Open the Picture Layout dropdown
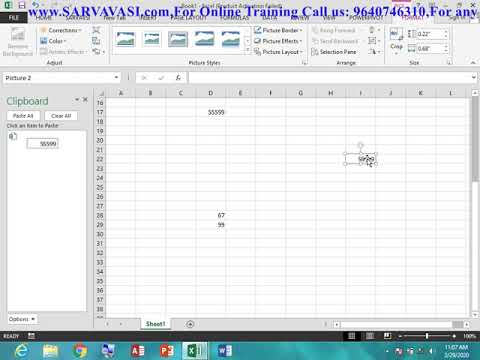 tap(278, 52)
